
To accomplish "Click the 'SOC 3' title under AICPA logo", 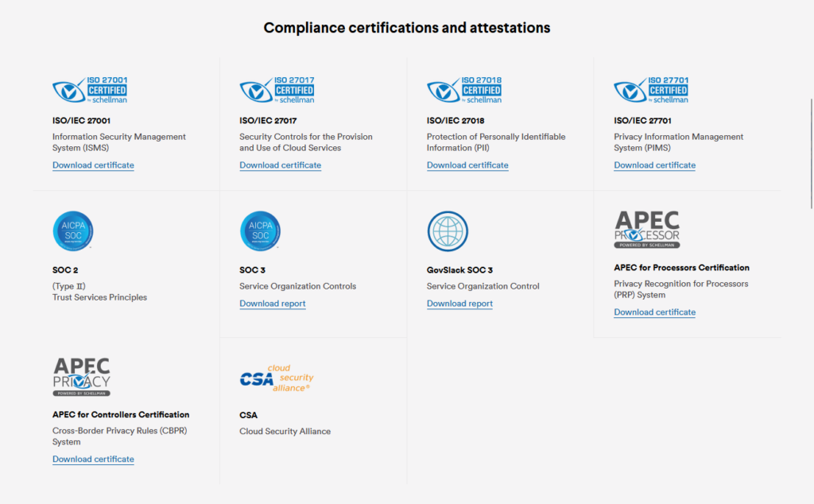I will (252, 270).
